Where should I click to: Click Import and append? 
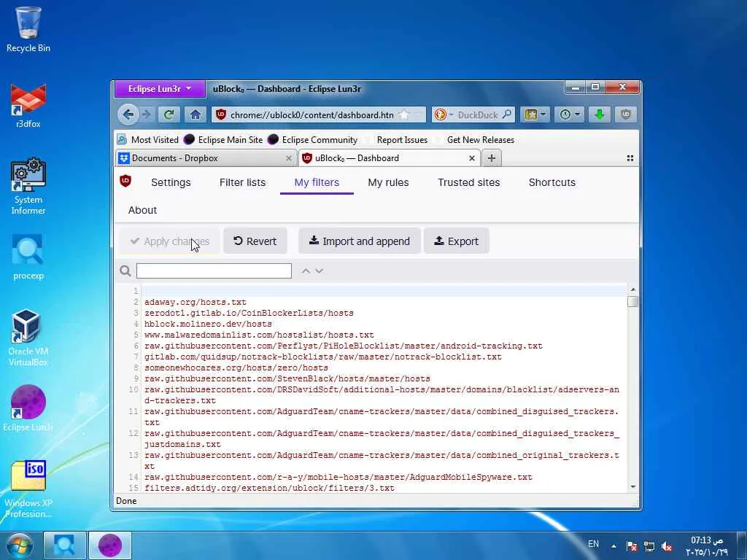(359, 241)
